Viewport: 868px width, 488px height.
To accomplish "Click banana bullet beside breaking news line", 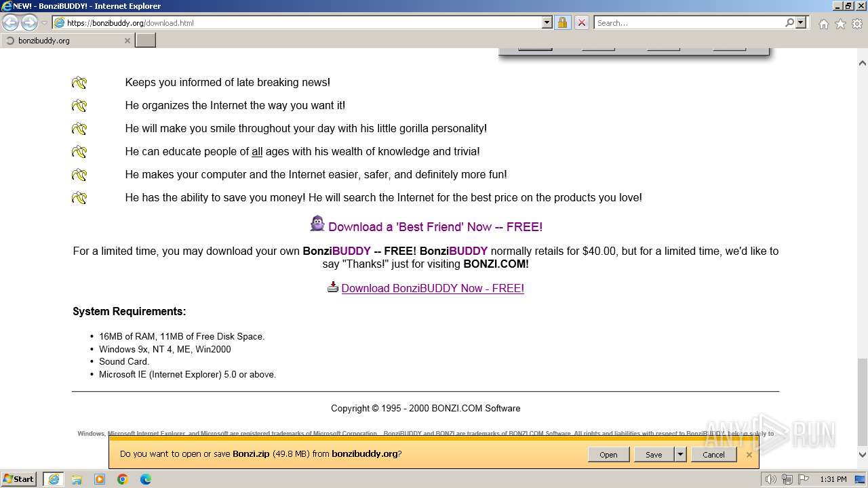I will coord(79,83).
